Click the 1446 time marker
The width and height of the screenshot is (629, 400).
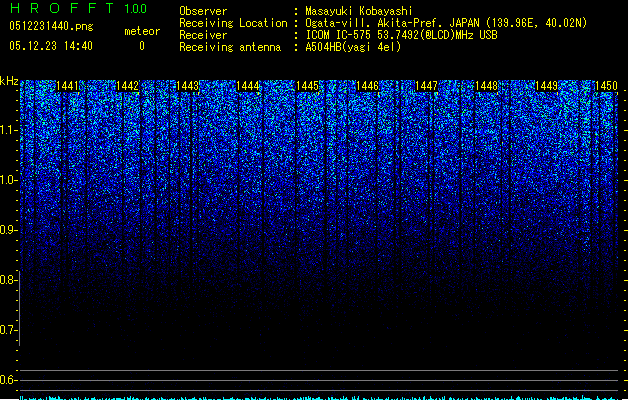[367, 86]
